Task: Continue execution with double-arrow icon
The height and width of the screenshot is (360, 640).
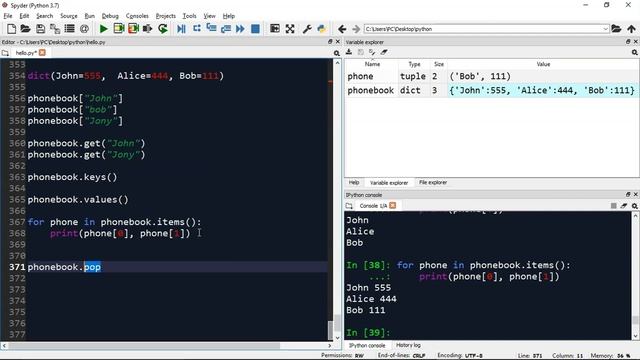Action: pyautogui.click(x=240, y=29)
